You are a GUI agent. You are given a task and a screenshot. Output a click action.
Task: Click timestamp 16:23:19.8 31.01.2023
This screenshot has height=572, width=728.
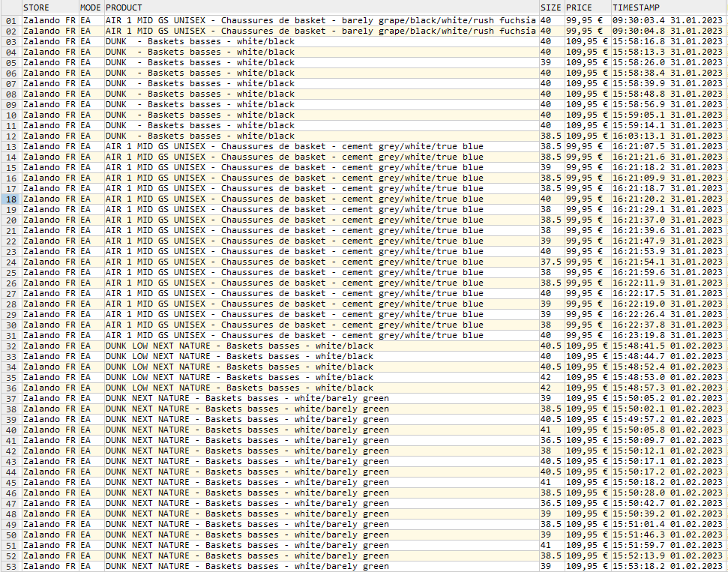coord(667,335)
